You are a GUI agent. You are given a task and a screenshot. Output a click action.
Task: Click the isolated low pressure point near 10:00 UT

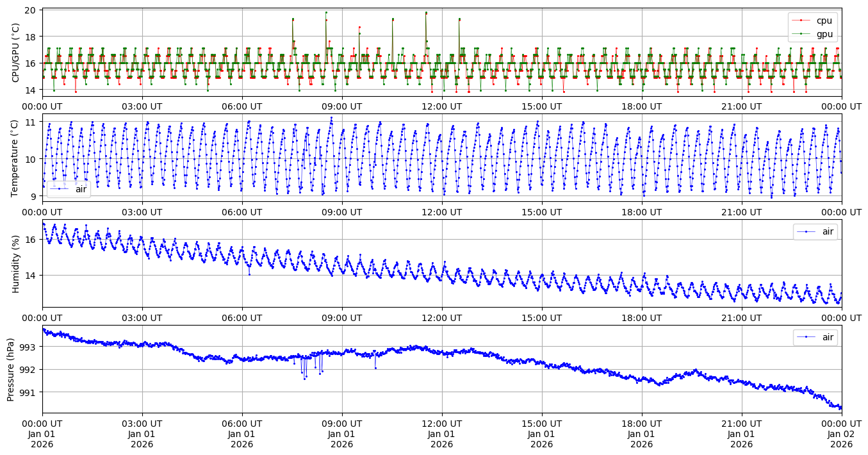click(375, 368)
